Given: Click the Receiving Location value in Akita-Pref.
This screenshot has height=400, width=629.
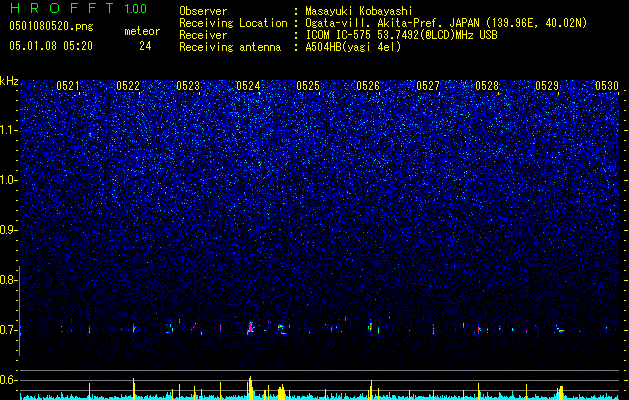Looking at the screenshot, I should [446, 23].
